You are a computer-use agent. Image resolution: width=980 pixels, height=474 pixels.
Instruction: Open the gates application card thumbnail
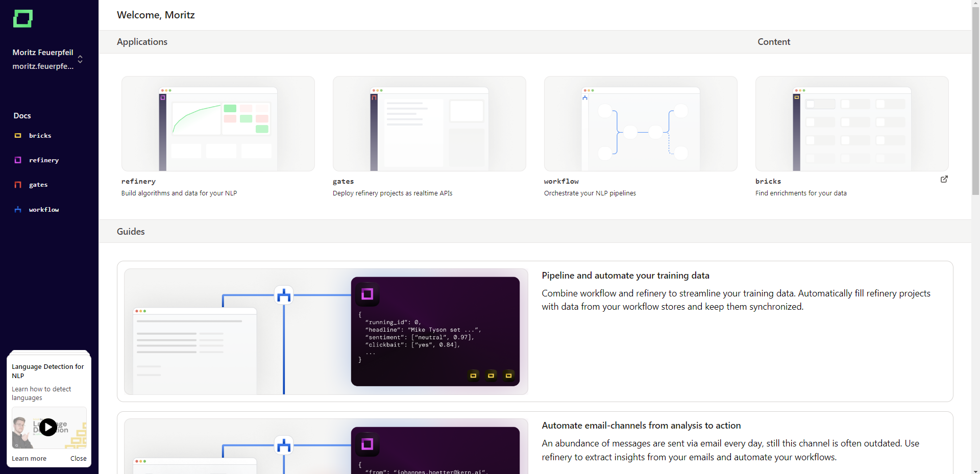[x=429, y=123]
